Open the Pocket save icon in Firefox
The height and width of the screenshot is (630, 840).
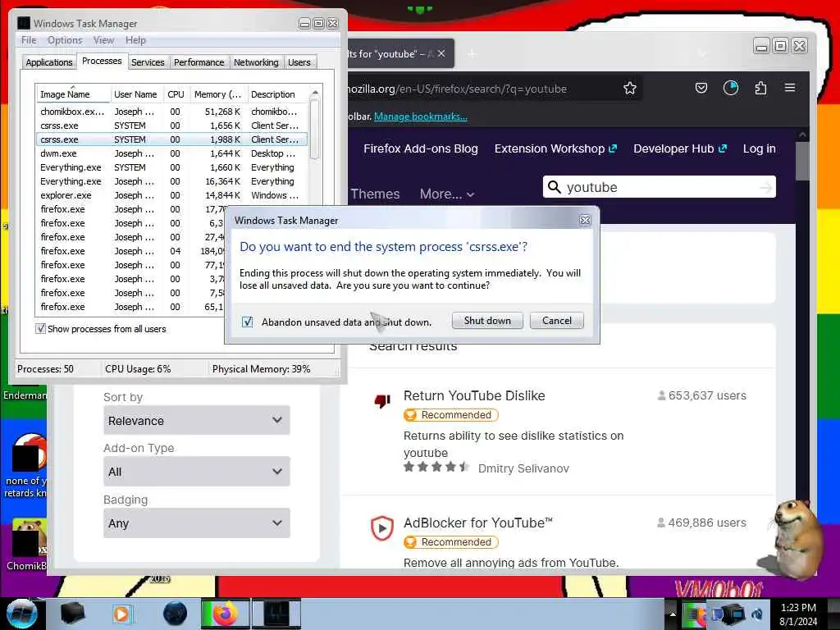[x=701, y=88]
